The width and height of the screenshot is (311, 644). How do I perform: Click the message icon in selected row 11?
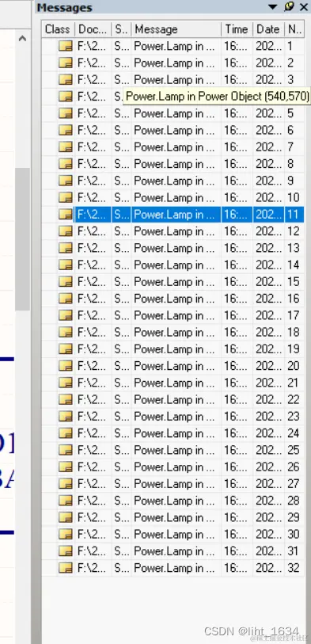click(x=66, y=215)
